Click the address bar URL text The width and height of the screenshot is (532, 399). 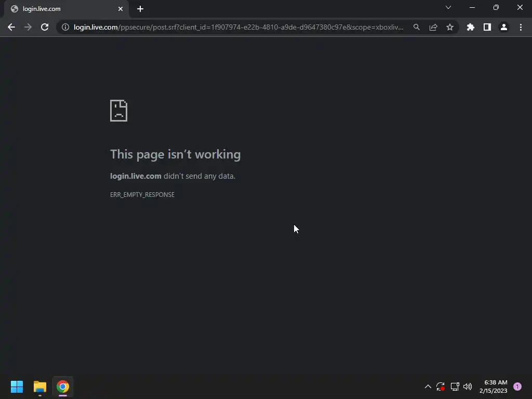coord(238,27)
